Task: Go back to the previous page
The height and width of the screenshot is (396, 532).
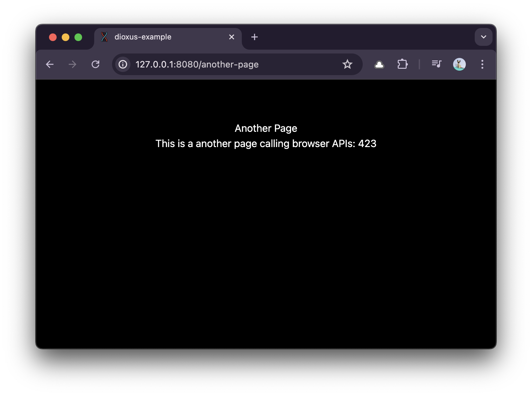Action: point(50,64)
